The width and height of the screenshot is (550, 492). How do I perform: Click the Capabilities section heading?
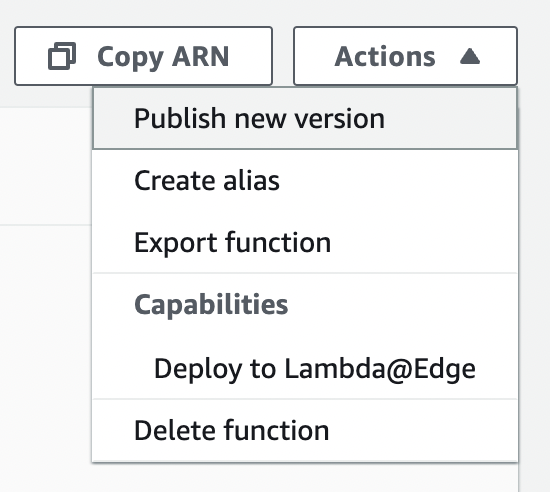click(211, 304)
